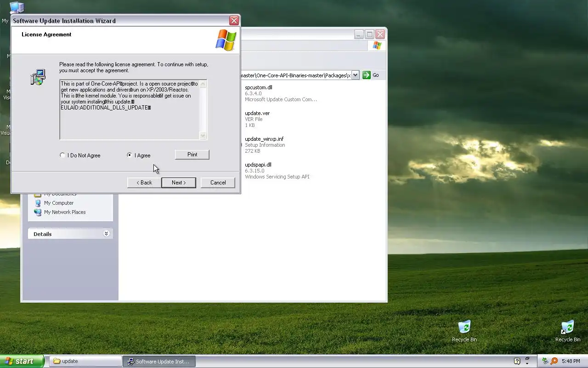The height and width of the screenshot is (368, 588).
Task: Open My Computer link in Explorer sidebar
Action: [x=59, y=203]
